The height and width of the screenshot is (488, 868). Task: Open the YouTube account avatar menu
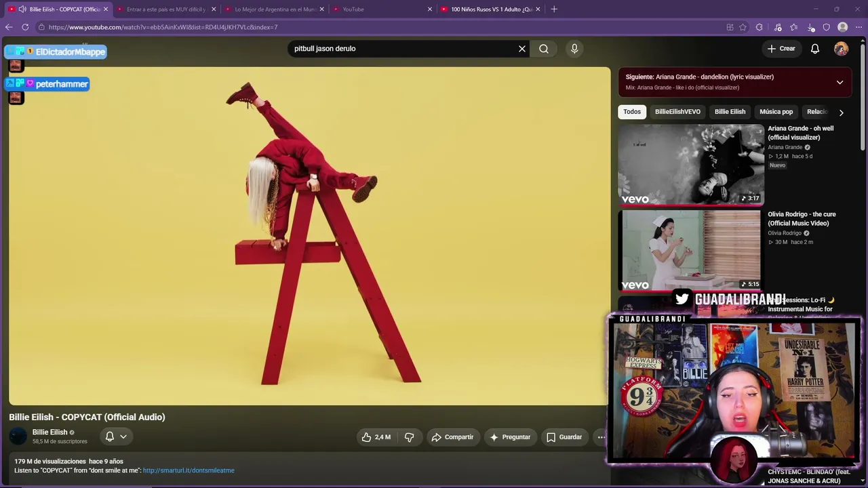(x=841, y=49)
